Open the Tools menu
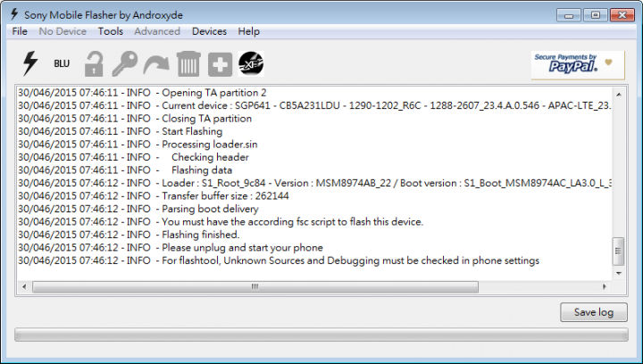Screen dimensions: 643x364 click(x=111, y=31)
